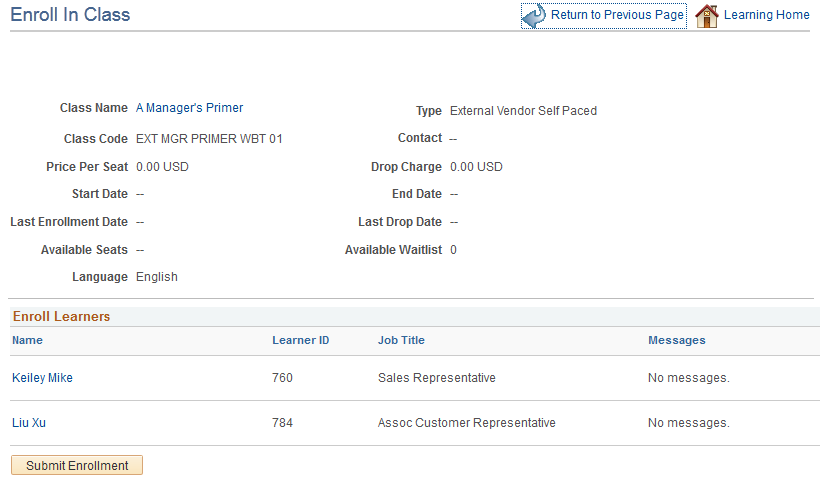Click the Enroll Learners section header
The image size is (830, 479).
tap(61, 317)
